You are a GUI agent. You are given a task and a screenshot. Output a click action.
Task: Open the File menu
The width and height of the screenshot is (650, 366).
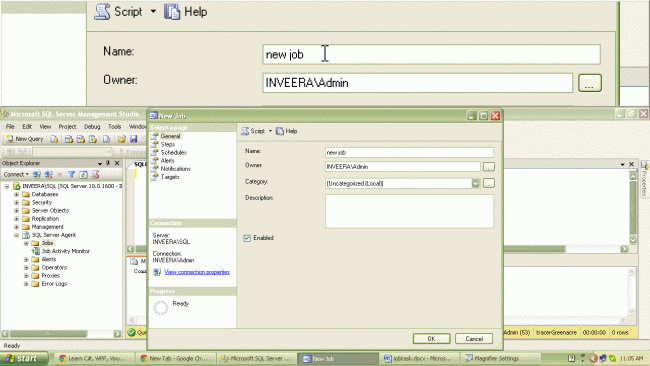[x=10, y=126]
